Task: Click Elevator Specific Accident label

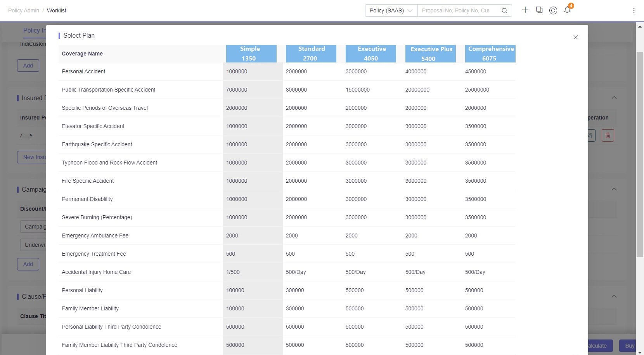Action: (93, 126)
